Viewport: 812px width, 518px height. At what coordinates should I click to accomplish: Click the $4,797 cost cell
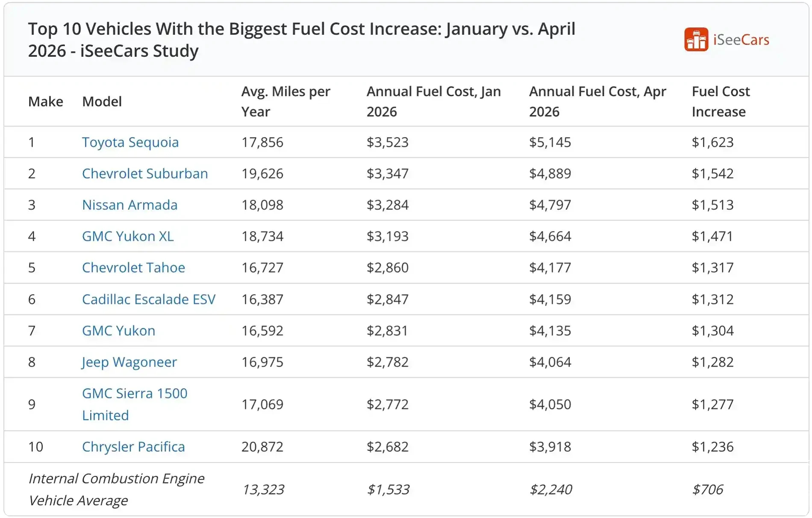pos(550,205)
